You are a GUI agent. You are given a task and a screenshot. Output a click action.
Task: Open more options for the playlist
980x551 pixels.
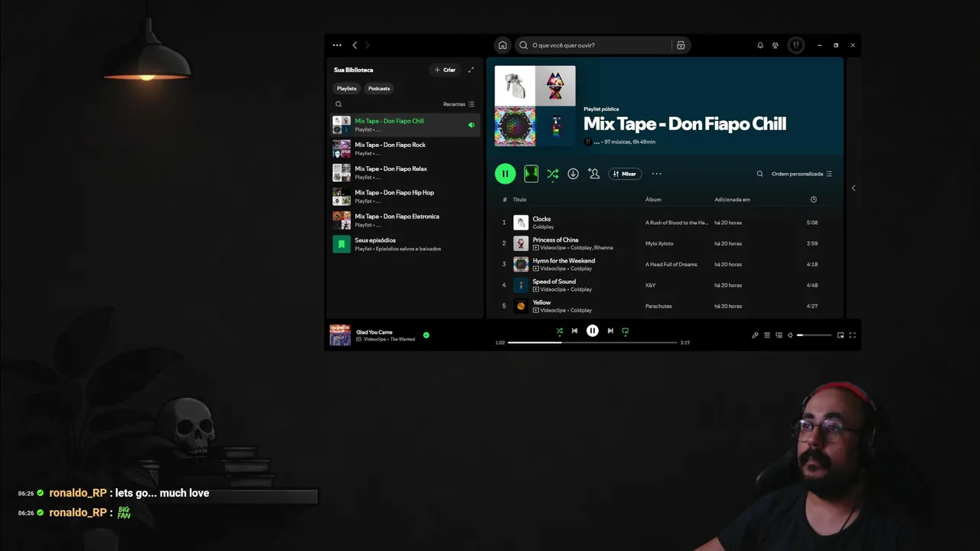656,174
